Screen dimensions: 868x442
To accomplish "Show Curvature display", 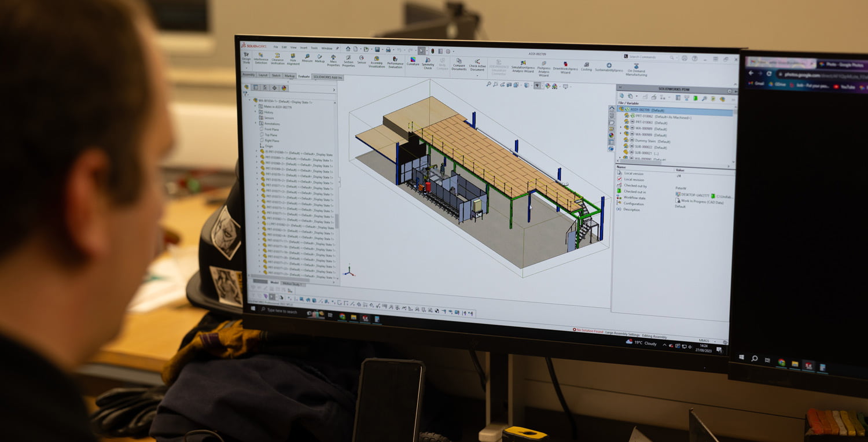I will click(413, 61).
